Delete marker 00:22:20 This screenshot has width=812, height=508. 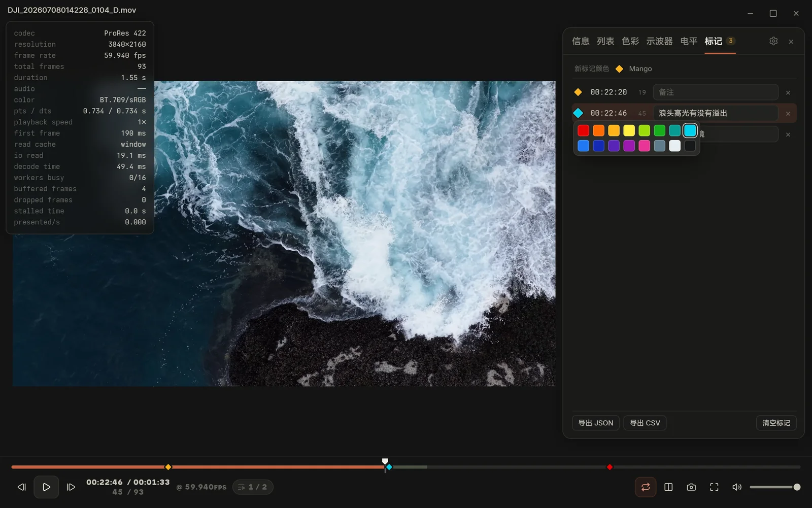(x=788, y=93)
